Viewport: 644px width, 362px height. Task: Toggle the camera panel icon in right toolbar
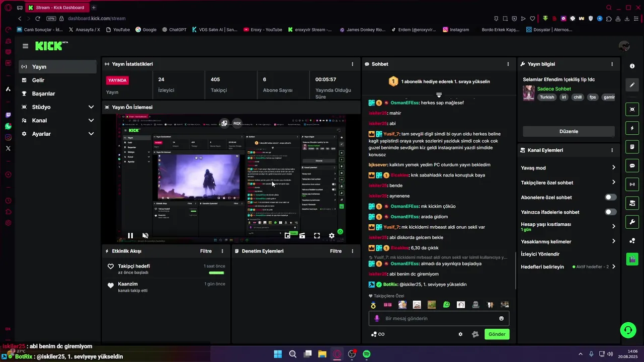[x=632, y=203]
